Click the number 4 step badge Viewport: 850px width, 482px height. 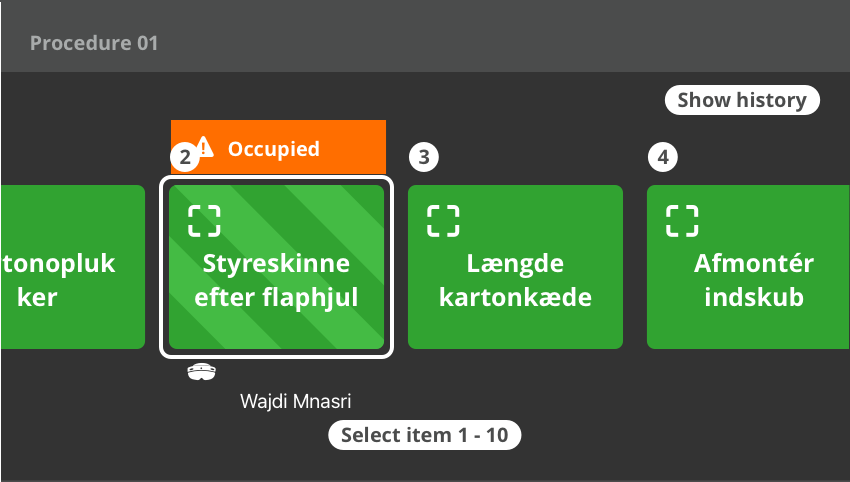click(x=662, y=157)
